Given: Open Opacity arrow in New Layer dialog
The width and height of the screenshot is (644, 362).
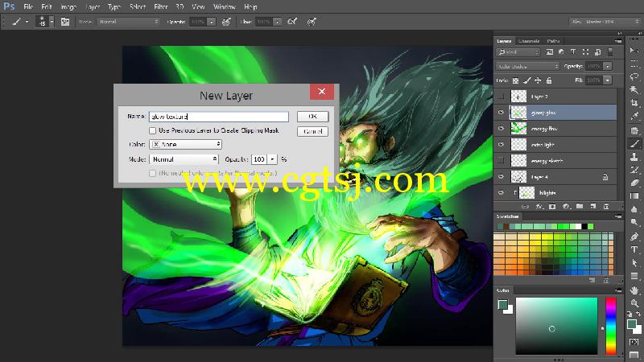Looking at the screenshot, I should 272,158.
